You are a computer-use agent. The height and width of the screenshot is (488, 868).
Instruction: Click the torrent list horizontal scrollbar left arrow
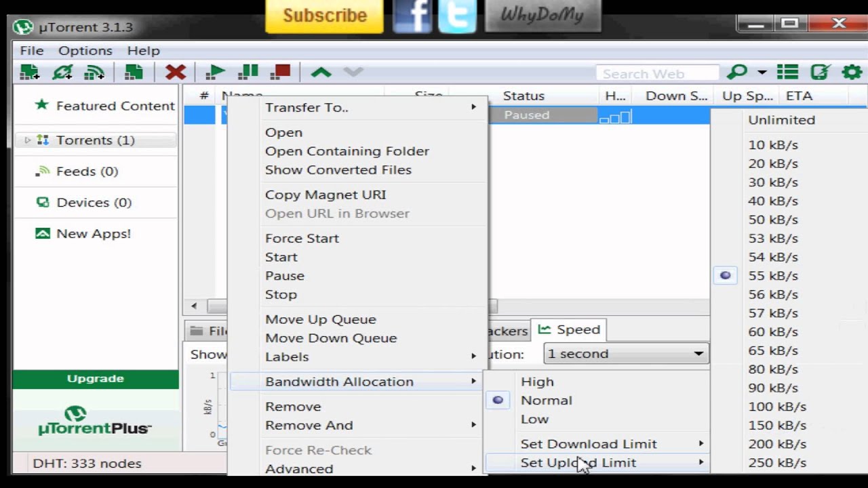point(194,306)
